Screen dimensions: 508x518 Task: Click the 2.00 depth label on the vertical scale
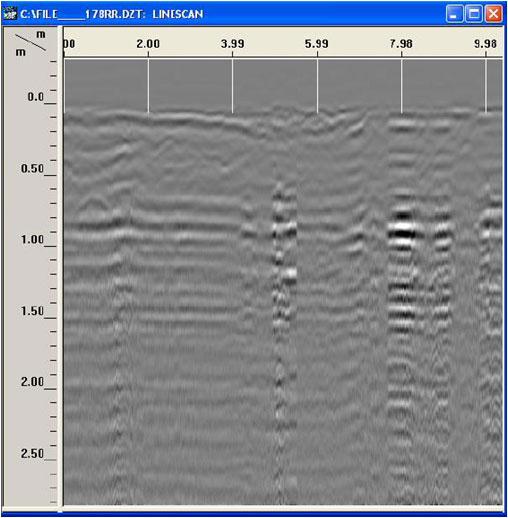coord(32,382)
